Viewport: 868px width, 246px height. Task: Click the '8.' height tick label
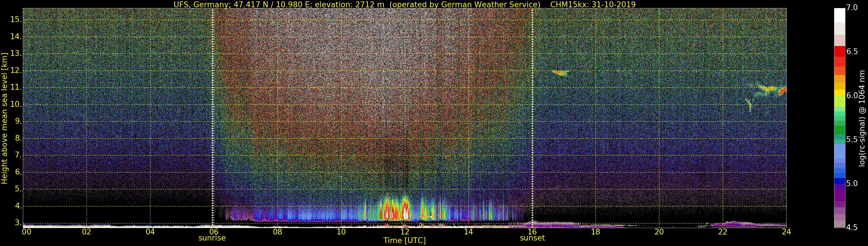point(18,138)
